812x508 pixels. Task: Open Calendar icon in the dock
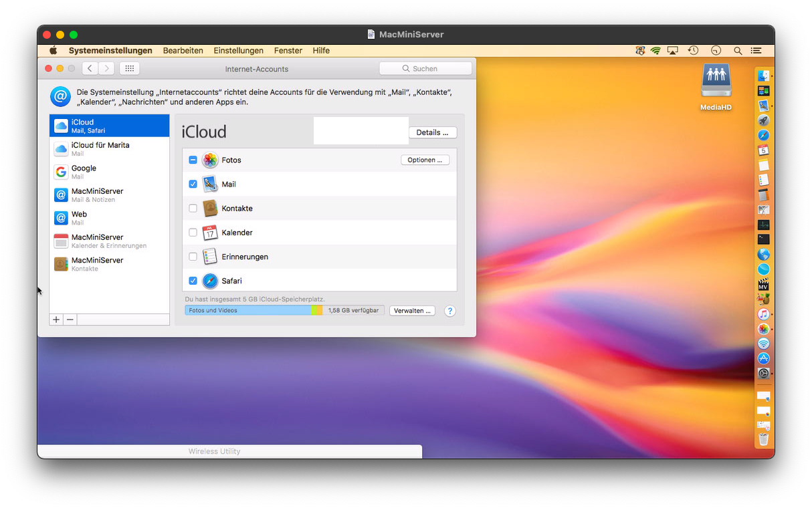click(x=763, y=150)
